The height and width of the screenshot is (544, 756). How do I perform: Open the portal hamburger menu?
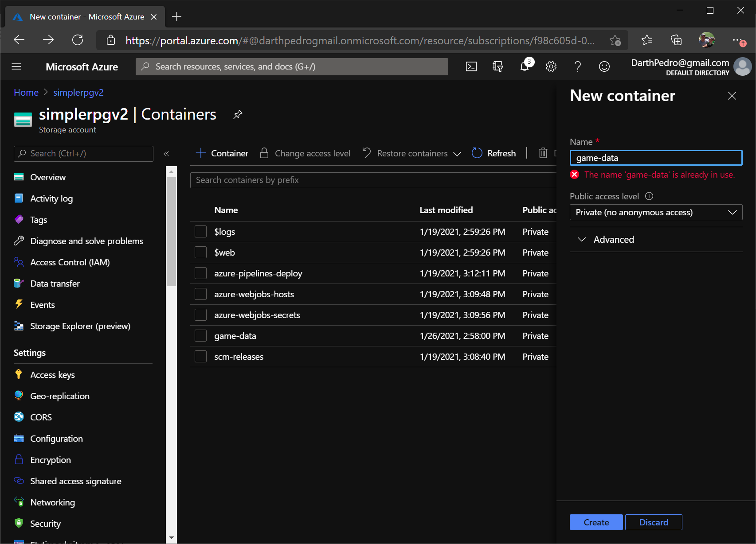coord(16,66)
